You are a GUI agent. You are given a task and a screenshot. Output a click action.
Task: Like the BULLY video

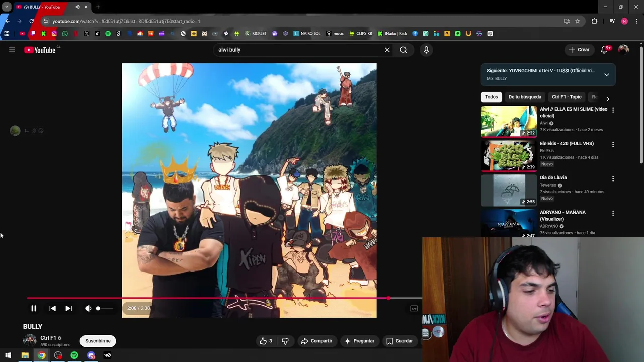(x=266, y=341)
